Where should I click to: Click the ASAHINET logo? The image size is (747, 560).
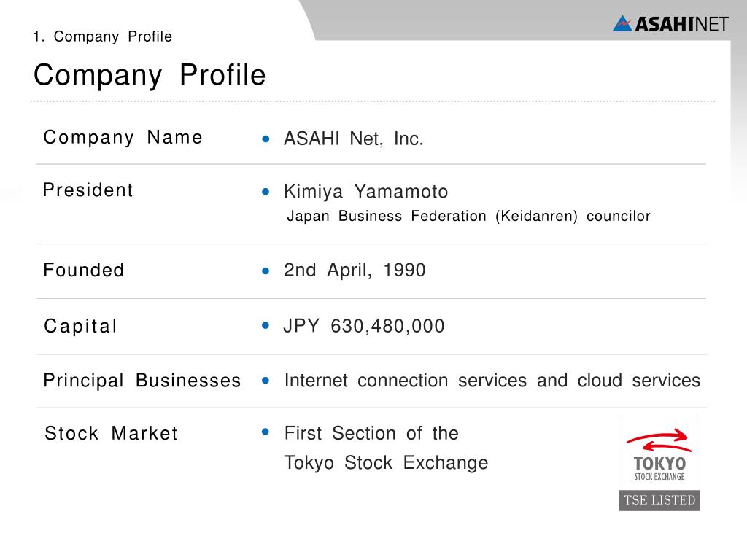pos(670,23)
